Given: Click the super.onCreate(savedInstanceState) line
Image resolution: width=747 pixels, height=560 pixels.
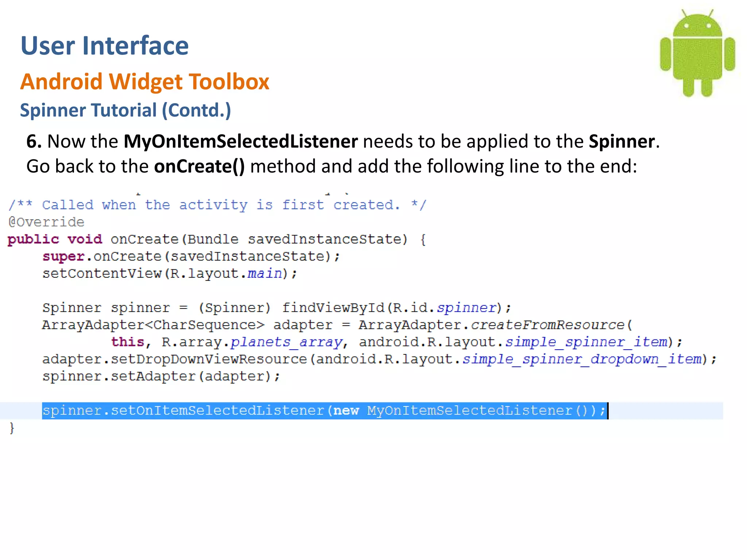Looking at the screenshot, I should [191, 257].
